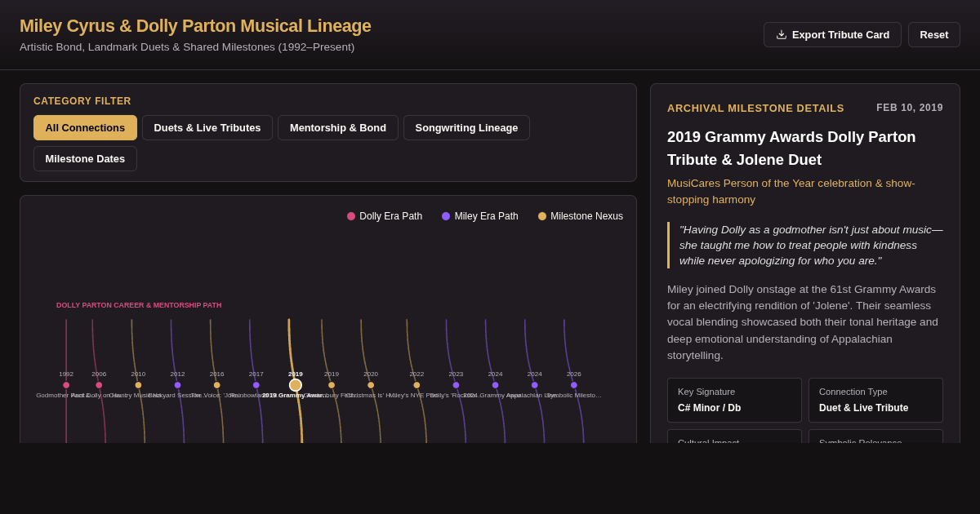Click the 'FEB 10, 2019' date label
Screen dimensions: 980x514
910,108
